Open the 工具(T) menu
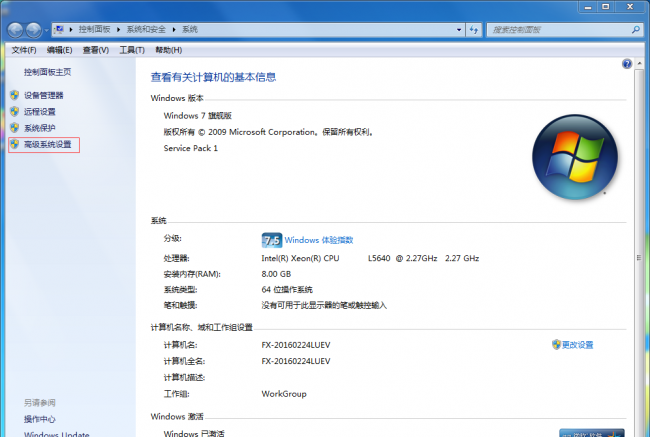 tap(132, 50)
